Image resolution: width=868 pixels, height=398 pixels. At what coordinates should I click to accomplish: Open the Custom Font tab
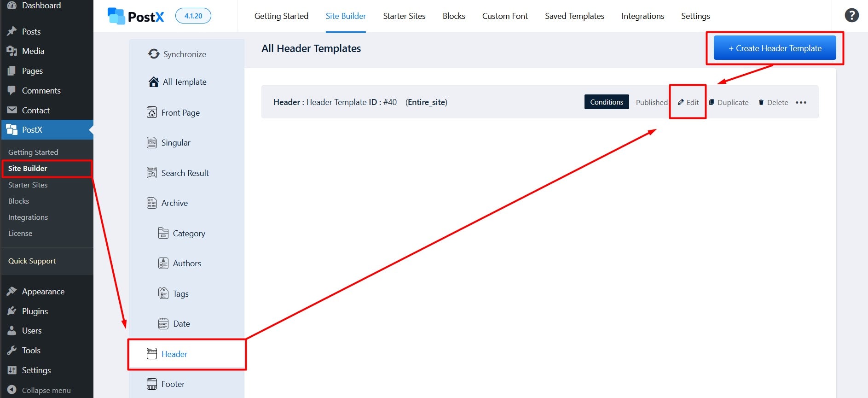tap(505, 16)
